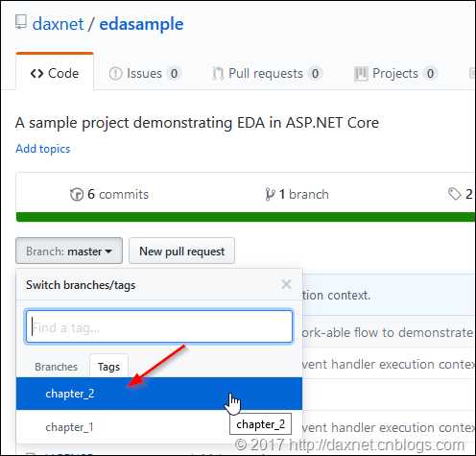
Task: Click the New pull request button
Action: (x=181, y=251)
